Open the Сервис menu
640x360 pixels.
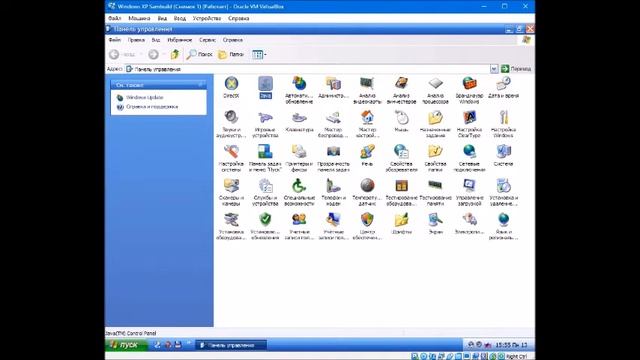pyautogui.click(x=207, y=40)
